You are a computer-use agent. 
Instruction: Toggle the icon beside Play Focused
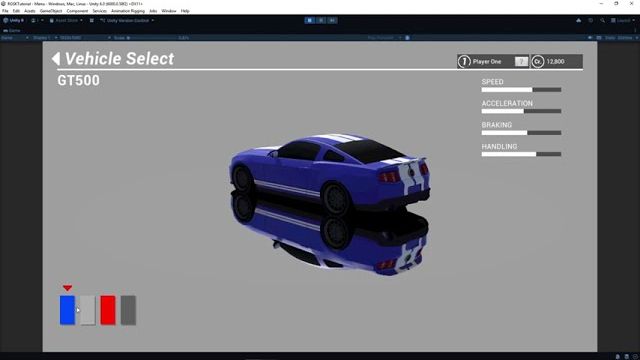[407, 38]
